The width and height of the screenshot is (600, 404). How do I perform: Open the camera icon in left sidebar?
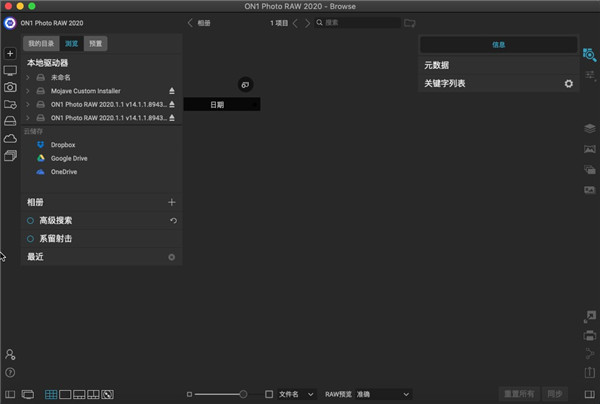pos(10,87)
